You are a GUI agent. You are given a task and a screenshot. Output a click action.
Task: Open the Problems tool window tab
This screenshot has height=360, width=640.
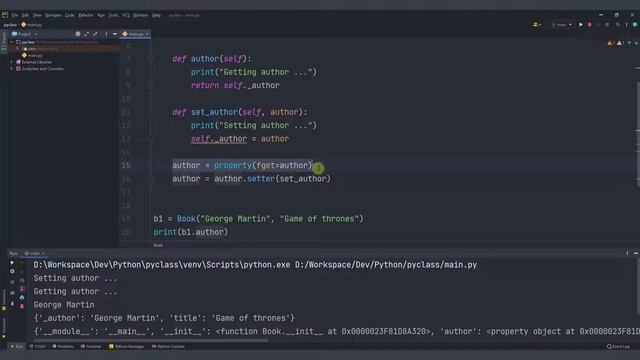pos(63,347)
